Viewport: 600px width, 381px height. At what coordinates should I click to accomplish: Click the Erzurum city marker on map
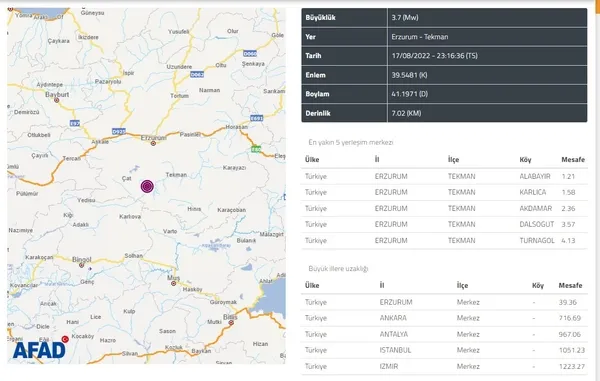coord(153,143)
